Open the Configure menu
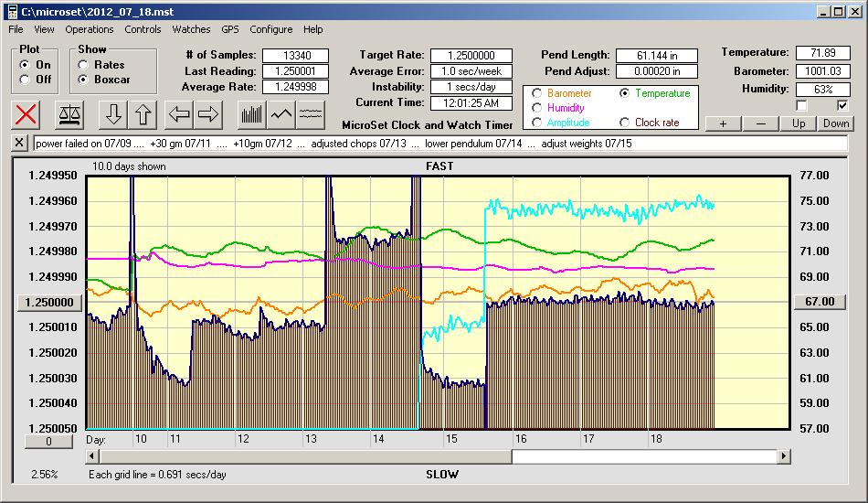 [x=271, y=29]
